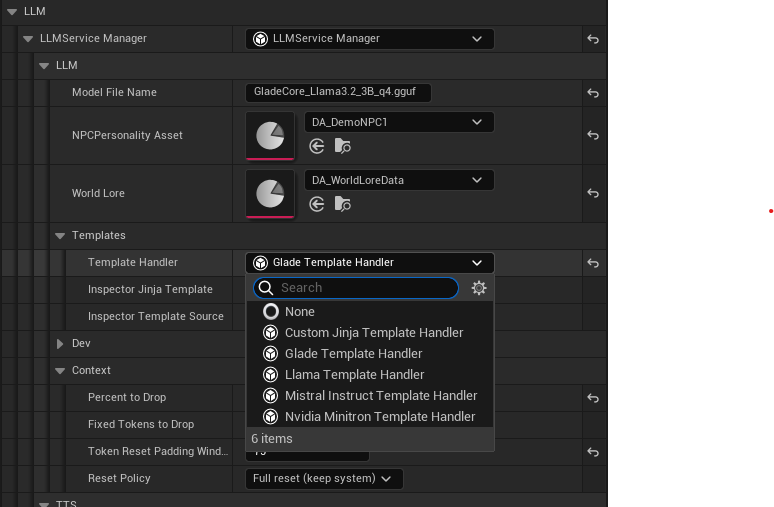Select the Inspector Jinja Template property label
The width and height of the screenshot is (774, 507).
(150, 289)
